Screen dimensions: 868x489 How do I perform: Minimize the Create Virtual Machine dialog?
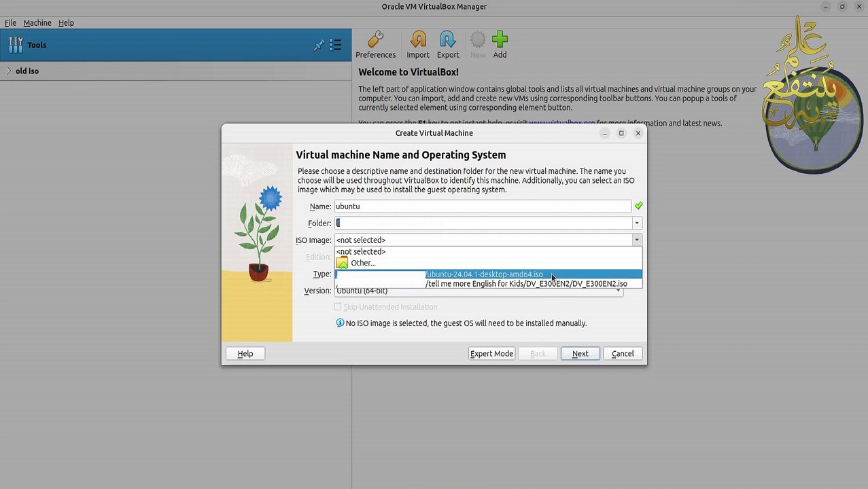tap(604, 133)
